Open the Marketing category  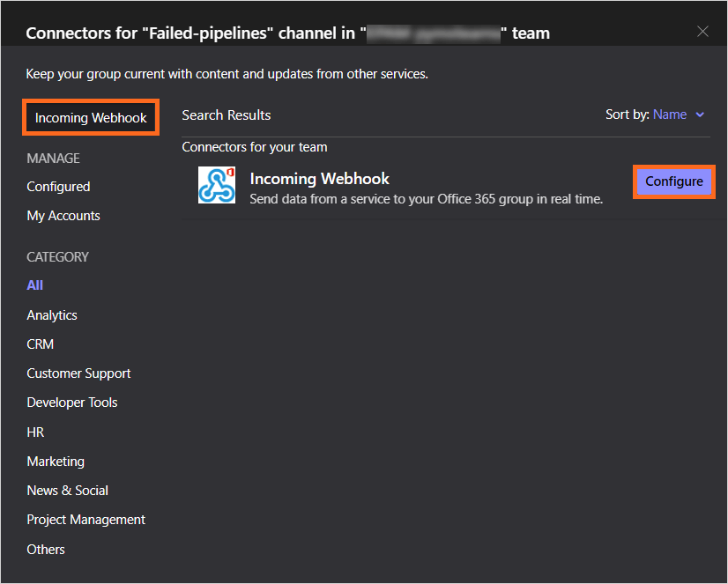[56, 462]
